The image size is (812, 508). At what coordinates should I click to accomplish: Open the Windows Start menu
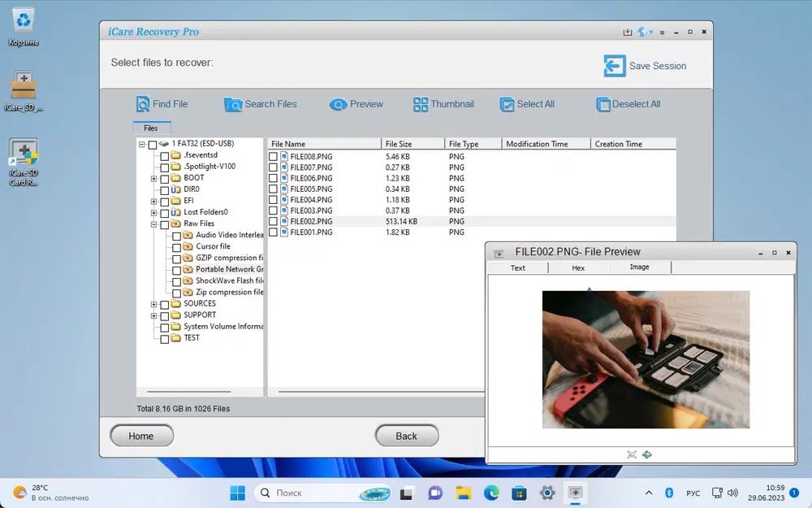pos(238,493)
